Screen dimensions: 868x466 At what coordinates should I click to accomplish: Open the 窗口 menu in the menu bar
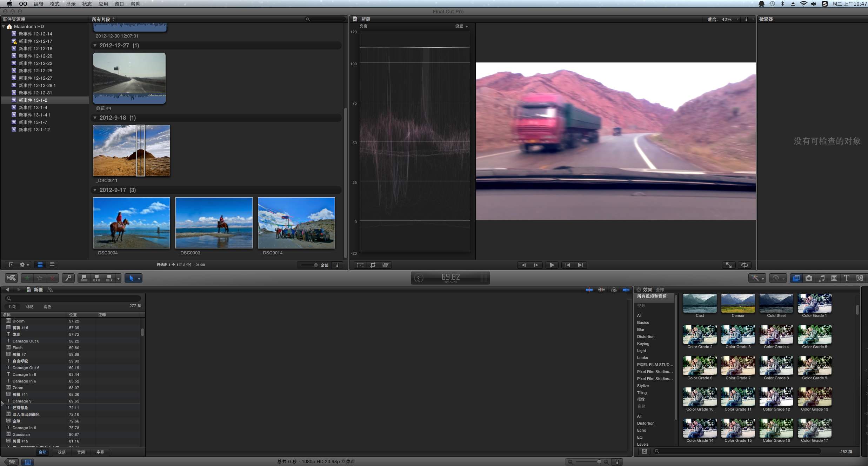click(x=119, y=4)
